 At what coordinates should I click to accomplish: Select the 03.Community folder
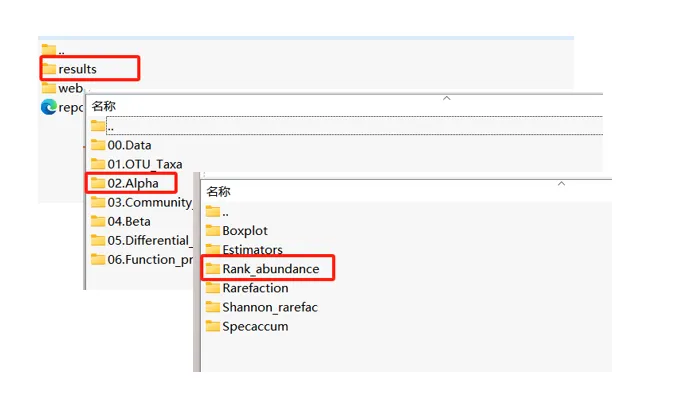(x=141, y=202)
